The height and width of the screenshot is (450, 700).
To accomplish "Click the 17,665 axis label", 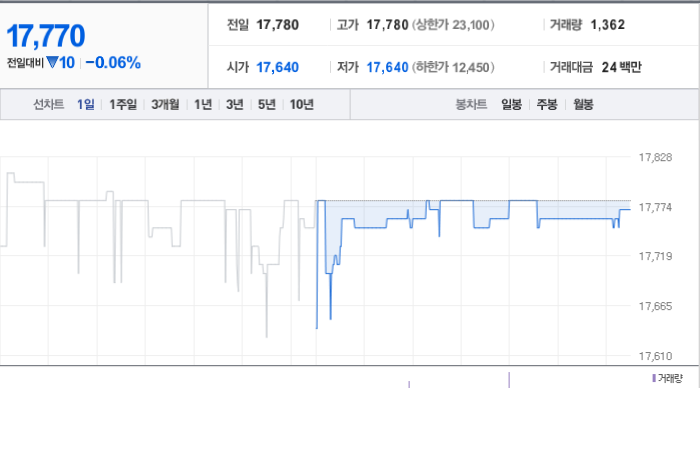I will [655, 306].
